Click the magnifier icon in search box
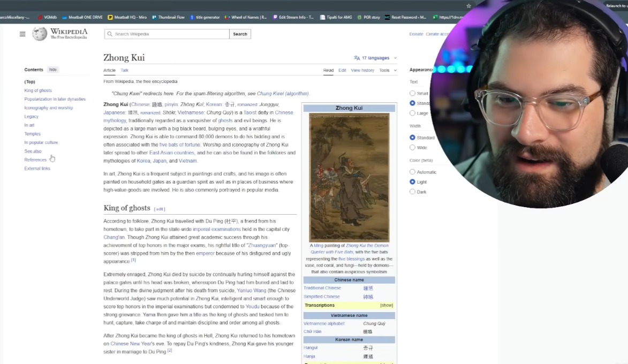The image size is (628, 364). 109,34
